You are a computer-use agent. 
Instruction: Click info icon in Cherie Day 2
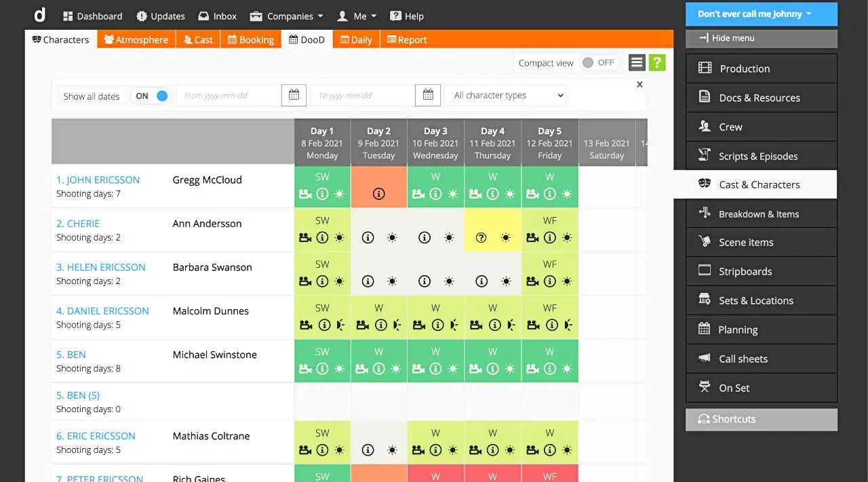[368, 238]
